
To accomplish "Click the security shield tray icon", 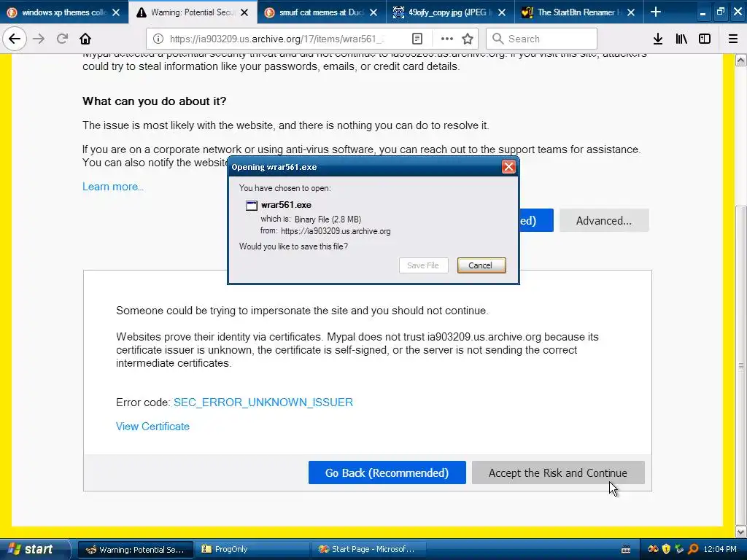I will (666, 549).
